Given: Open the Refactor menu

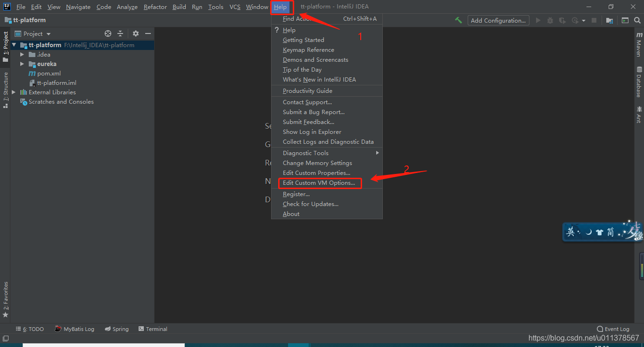Looking at the screenshot, I should click(155, 7).
